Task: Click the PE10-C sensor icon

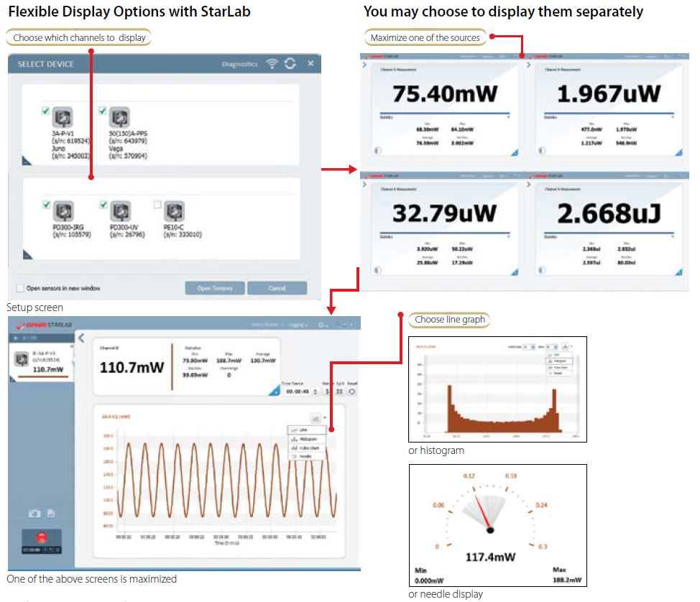Action: (174, 211)
